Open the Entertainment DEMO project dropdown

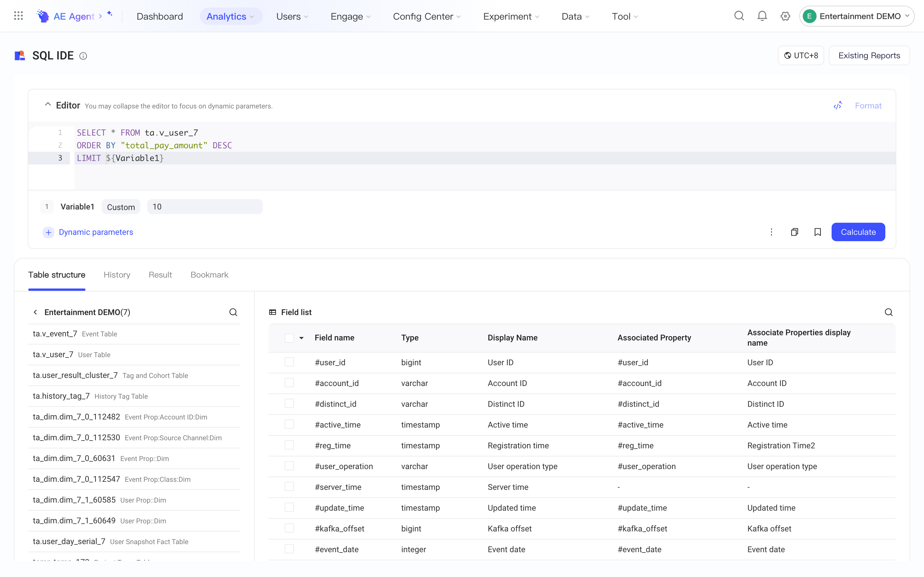[856, 16]
